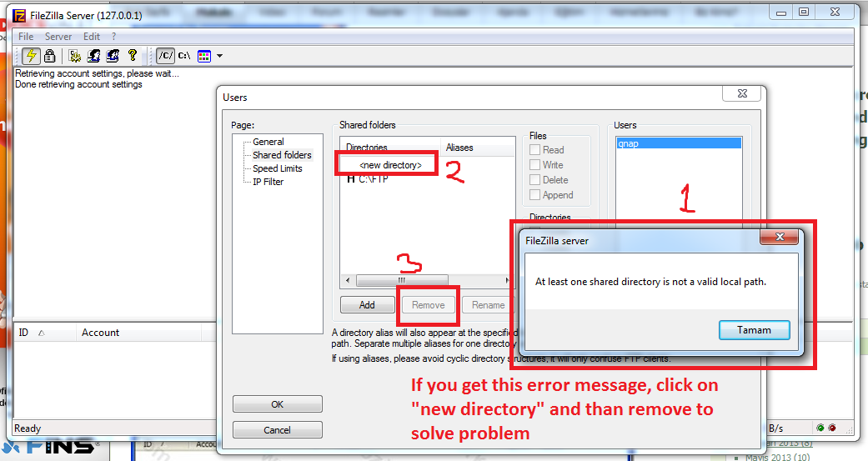The image size is (868, 461).
Task: Click the 'Retrieving account settings, please wait...' log line
Action: (x=97, y=73)
